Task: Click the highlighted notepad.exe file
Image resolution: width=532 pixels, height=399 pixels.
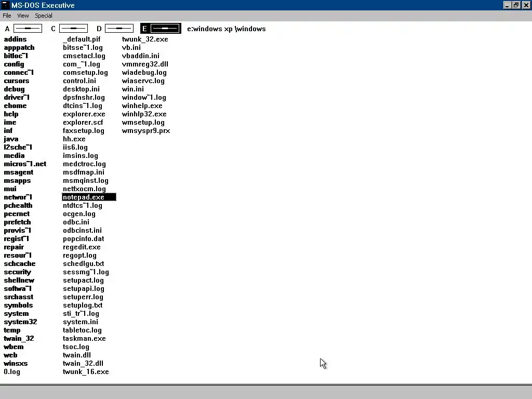Action: pyautogui.click(x=89, y=197)
